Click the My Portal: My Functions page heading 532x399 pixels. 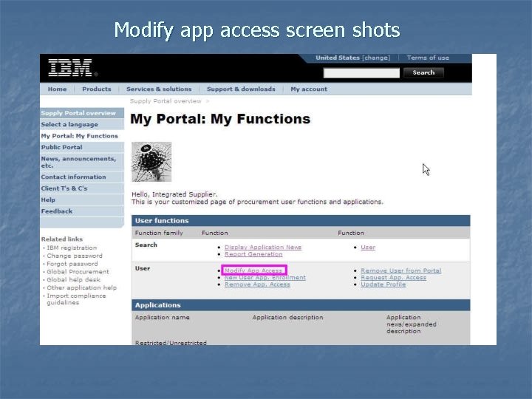(x=220, y=119)
